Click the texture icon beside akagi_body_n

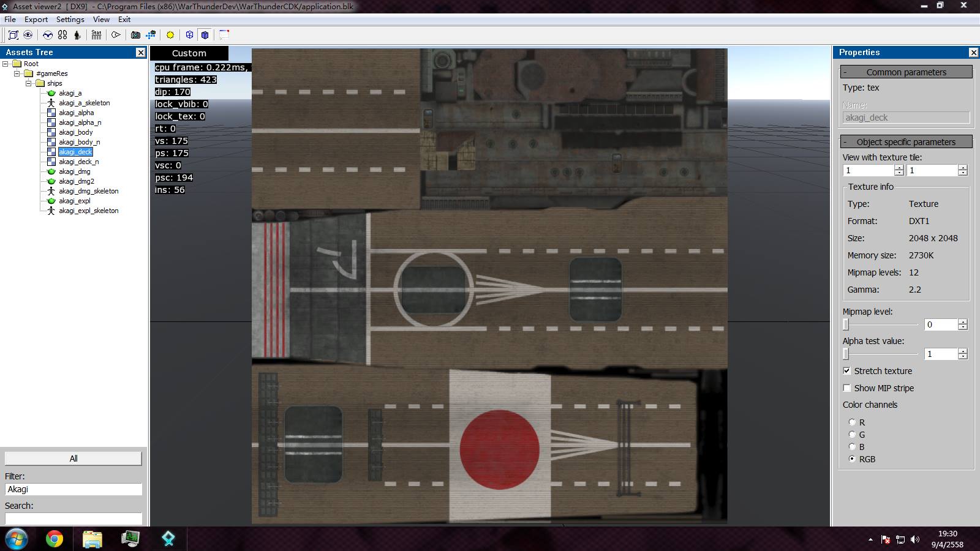tap(51, 142)
